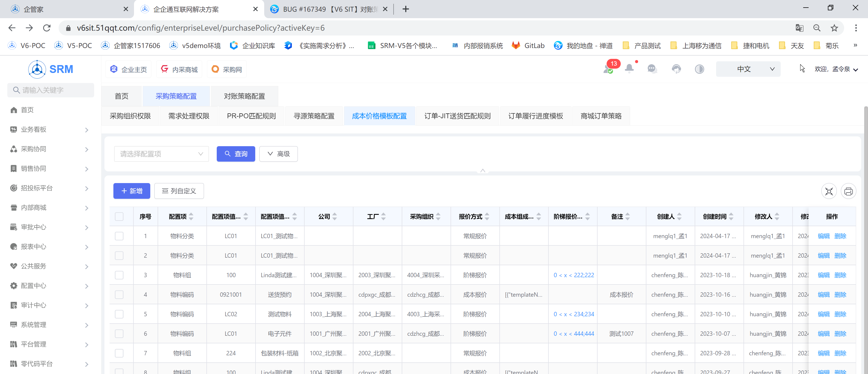The height and width of the screenshot is (374, 868).
Task: Open a new browser tab
Action: point(406,9)
